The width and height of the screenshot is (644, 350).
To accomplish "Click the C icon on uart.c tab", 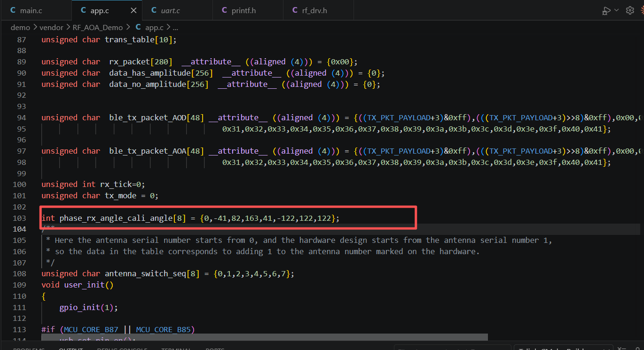I will coord(154,10).
